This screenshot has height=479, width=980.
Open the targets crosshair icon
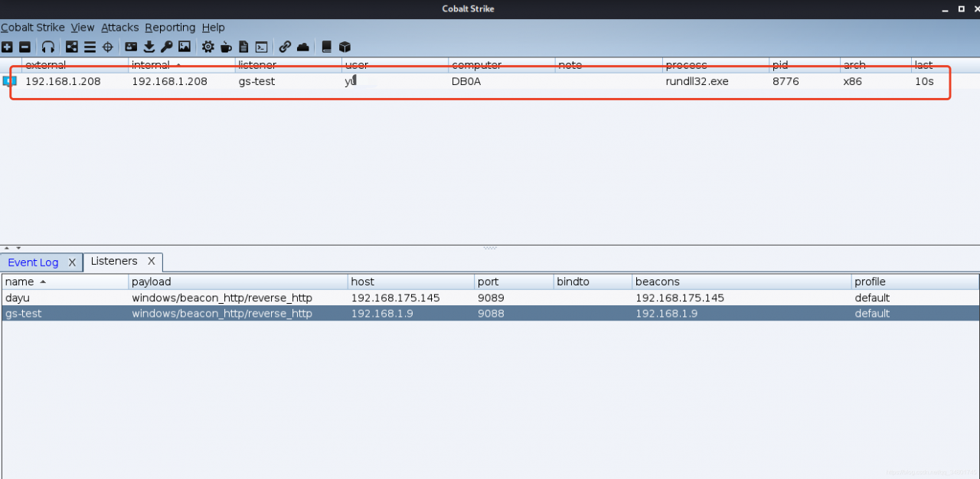[x=108, y=47]
